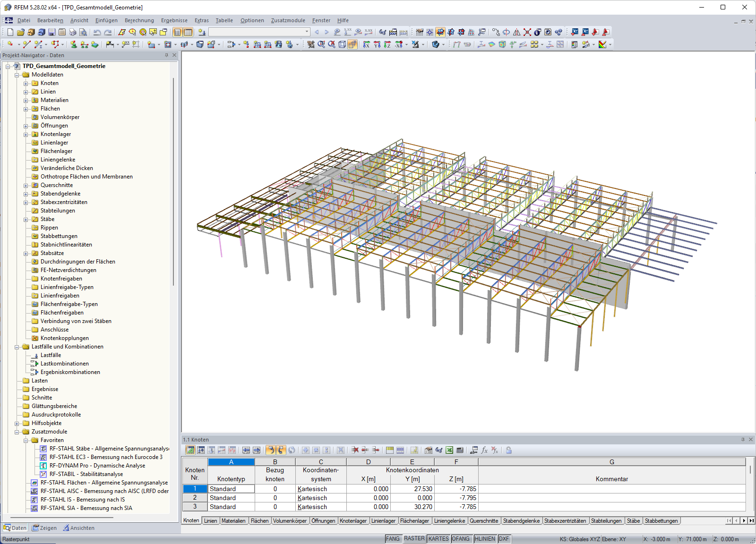Image resolution: width=756 pixels, height=544 pixels.
Task: Select row 2 in the Knoten table
Action: 195,498
